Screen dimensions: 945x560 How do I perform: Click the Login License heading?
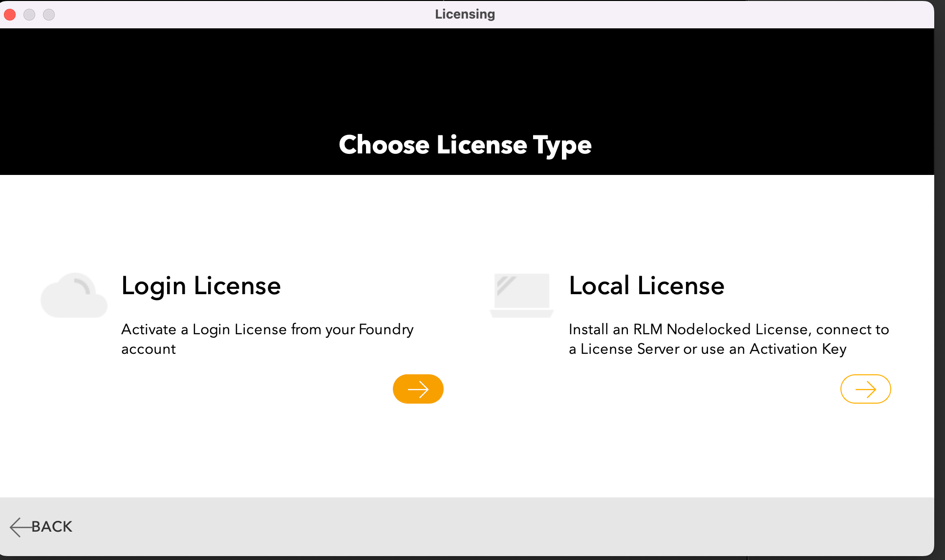(x=201, y=286)
